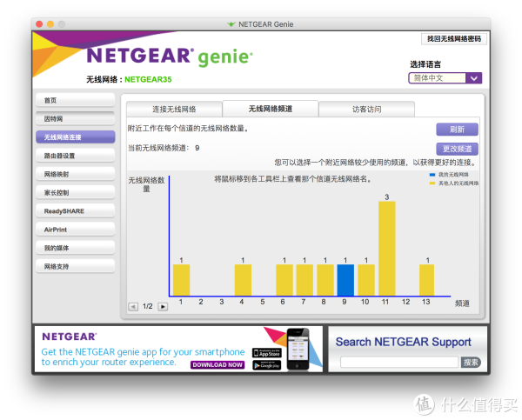
Task: Go to previous chart page arrow
Action: point(133,306)
